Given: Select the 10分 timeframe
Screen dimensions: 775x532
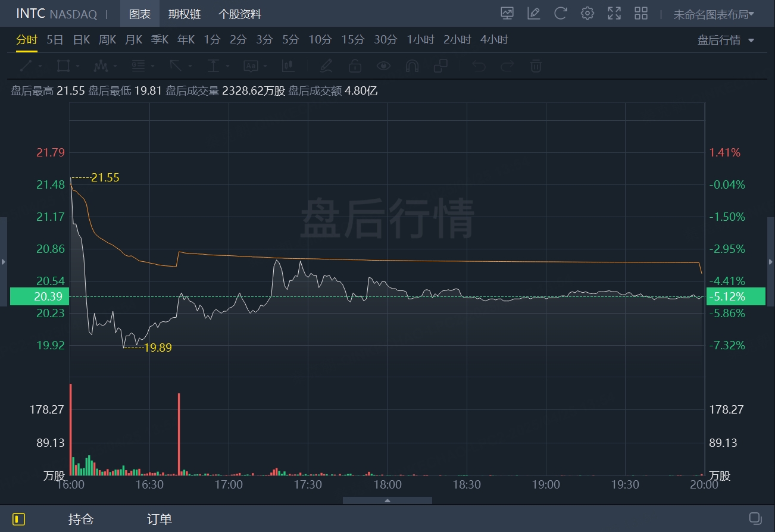Looking at the screenshot, I should 320,40.
